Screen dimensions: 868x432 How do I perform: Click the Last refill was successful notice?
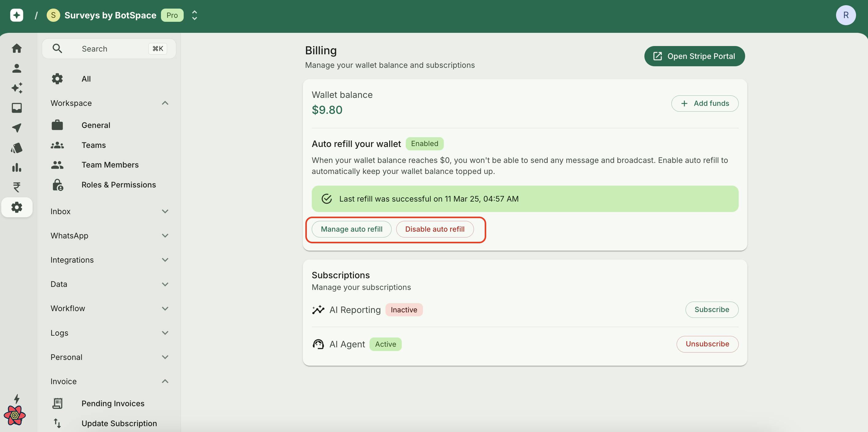click(x=525, y=199)
